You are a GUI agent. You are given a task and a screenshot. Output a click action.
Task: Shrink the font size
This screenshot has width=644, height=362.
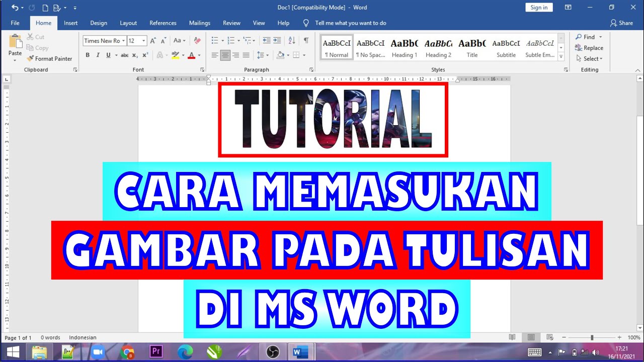coord(164,41)
